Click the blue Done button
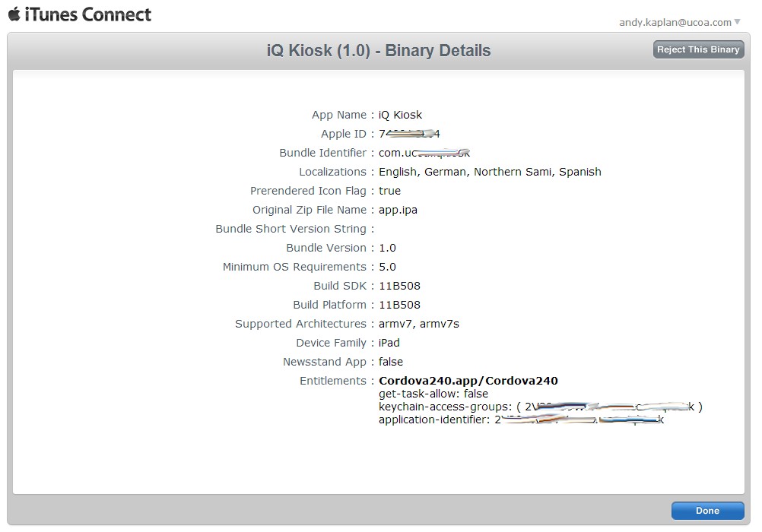This screenshot has width=762, height=532. (x=707, y=511)
